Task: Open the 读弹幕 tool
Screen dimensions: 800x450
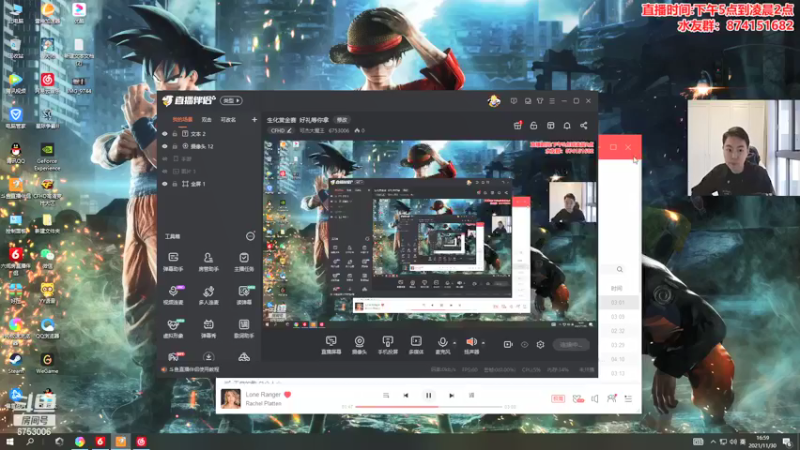Action: pos(244,295)
